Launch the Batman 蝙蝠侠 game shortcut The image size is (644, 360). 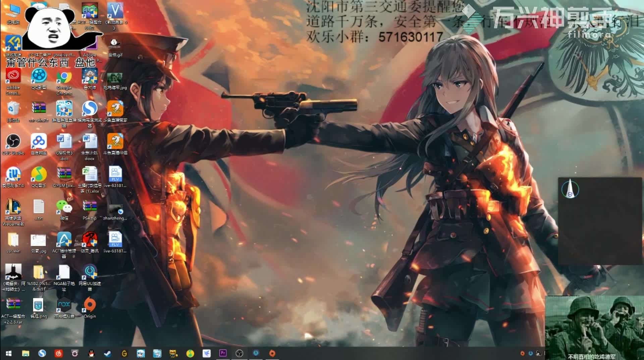[13, 277]
